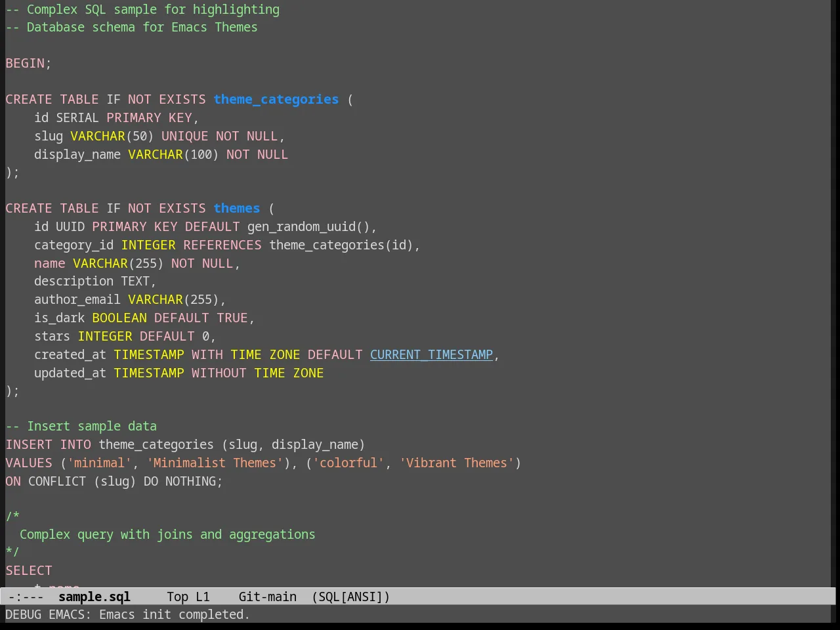
Task: Click the CONFLICT keyword
Action: click(57, 481)
